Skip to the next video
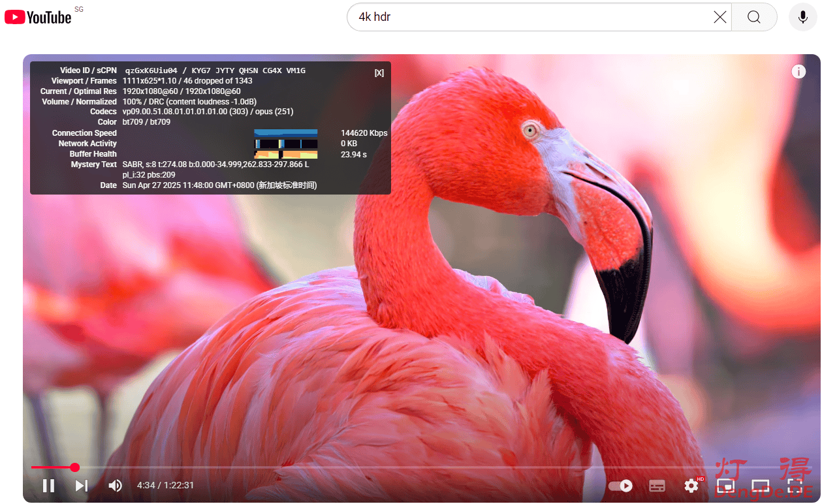822x504 pixels. pyautogui.click(x=82, y=485)
